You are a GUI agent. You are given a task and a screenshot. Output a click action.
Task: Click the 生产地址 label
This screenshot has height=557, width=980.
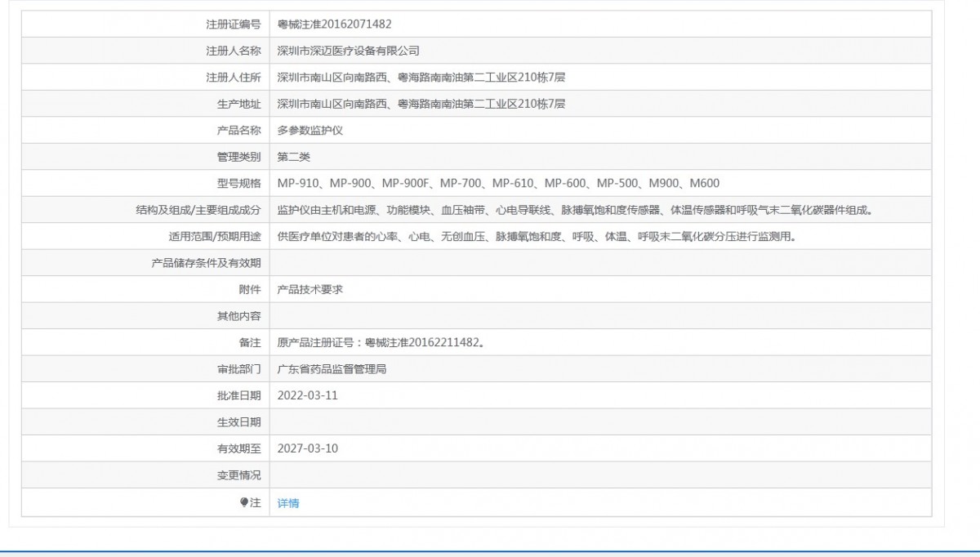point(239,104)
